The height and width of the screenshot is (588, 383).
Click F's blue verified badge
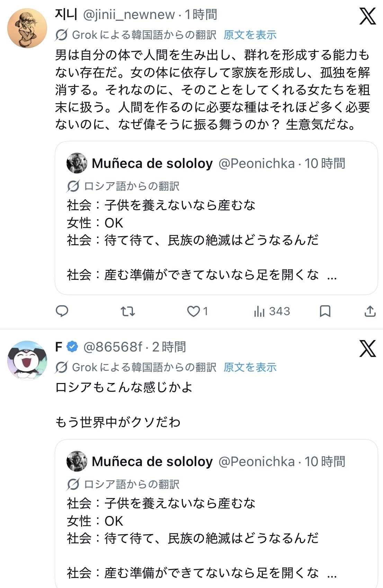pos(72,347)
